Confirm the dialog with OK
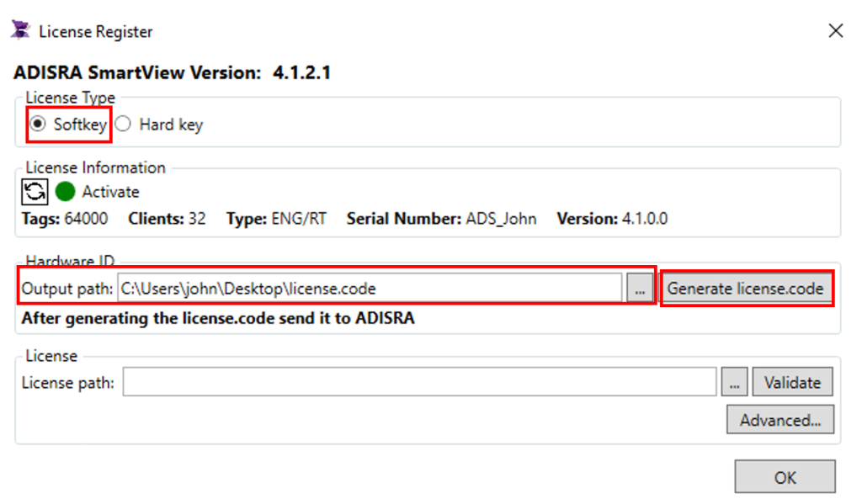Viewport: 862px width, 504px height. [785, 477]
